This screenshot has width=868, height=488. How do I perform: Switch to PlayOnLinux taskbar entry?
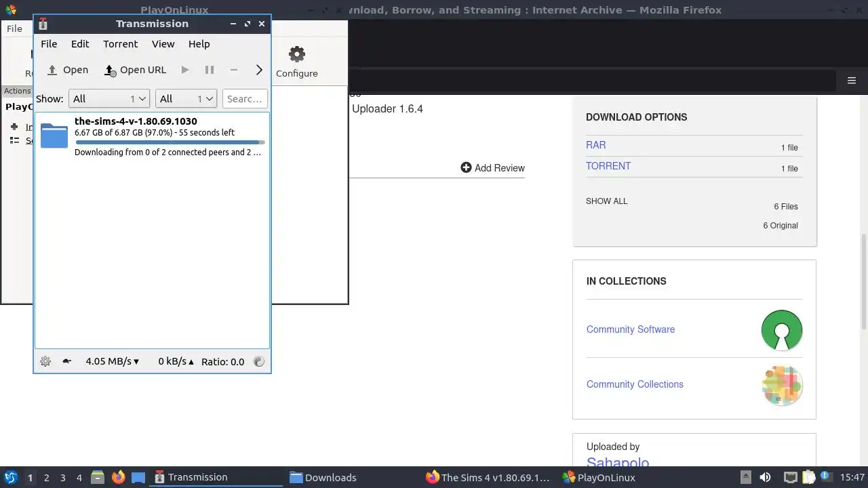point(624,477)
